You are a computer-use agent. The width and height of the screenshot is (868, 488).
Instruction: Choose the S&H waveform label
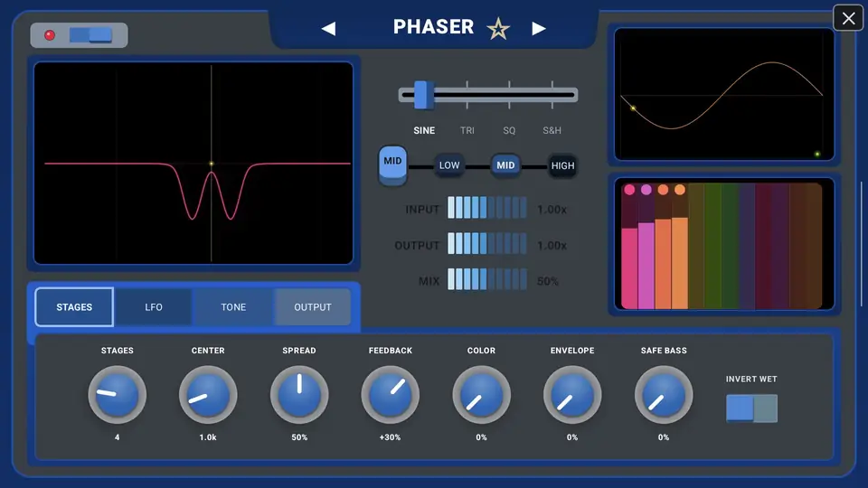pos(552,130)
